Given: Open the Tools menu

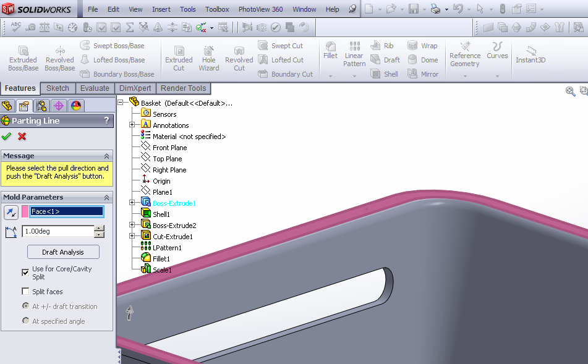Looking at the screenshot, I should point(187,9).
